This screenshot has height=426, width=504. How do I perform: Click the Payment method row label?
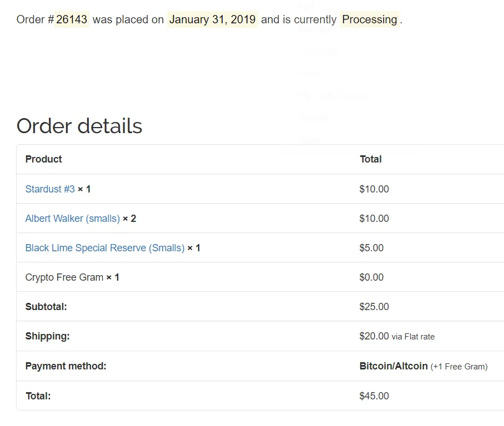pyautogui.click(x=66, y=366)
